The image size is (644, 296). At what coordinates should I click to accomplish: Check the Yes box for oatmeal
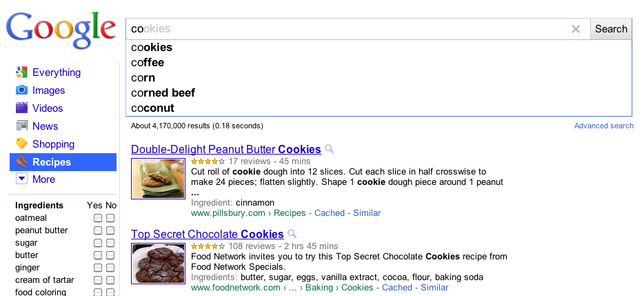pos(98,218)
